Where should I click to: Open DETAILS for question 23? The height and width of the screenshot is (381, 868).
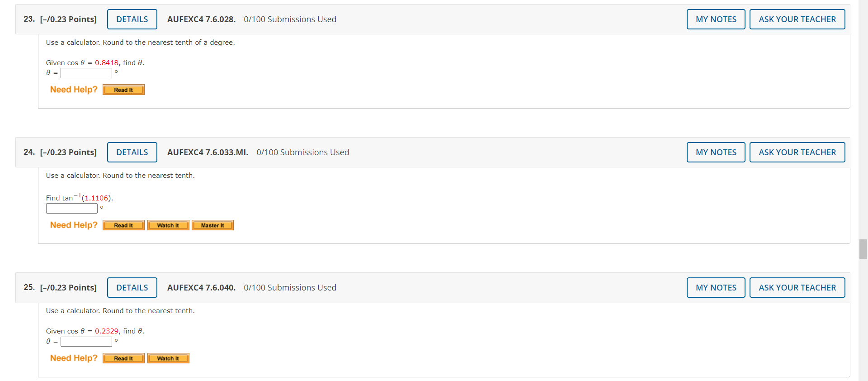click(132, 19)
